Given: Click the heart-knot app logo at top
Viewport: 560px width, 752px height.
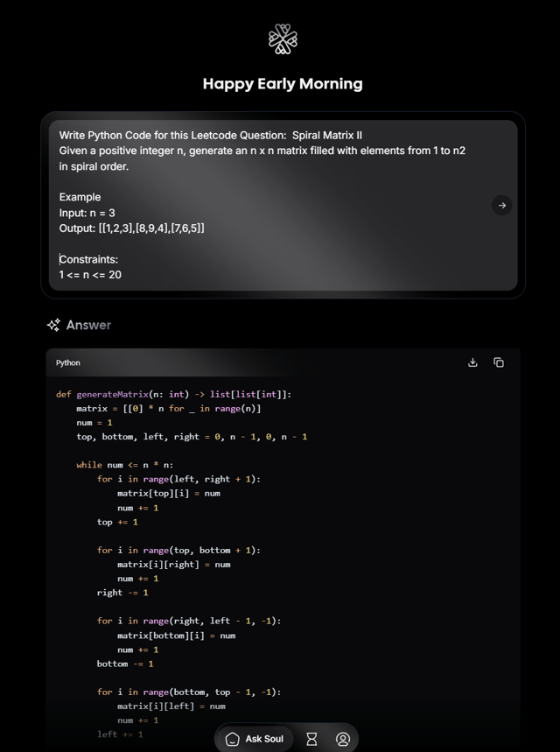Looking at the screenshot, I should click(x=283, y=38).
